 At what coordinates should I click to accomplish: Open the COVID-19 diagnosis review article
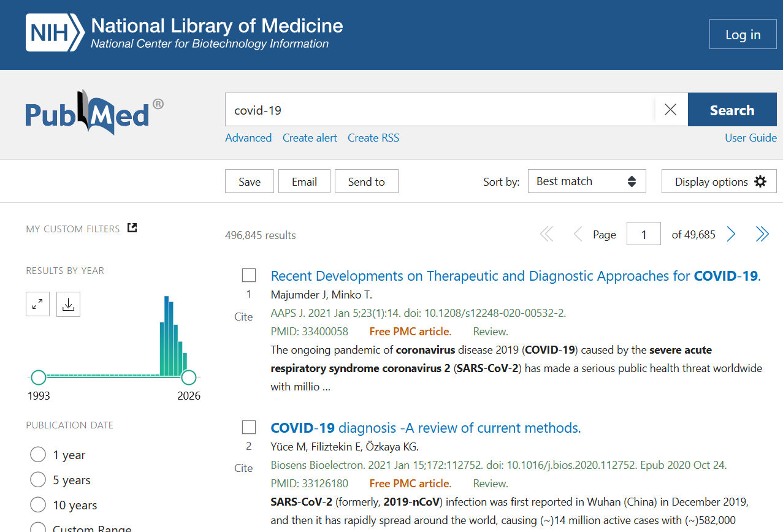tap(425, 427)
